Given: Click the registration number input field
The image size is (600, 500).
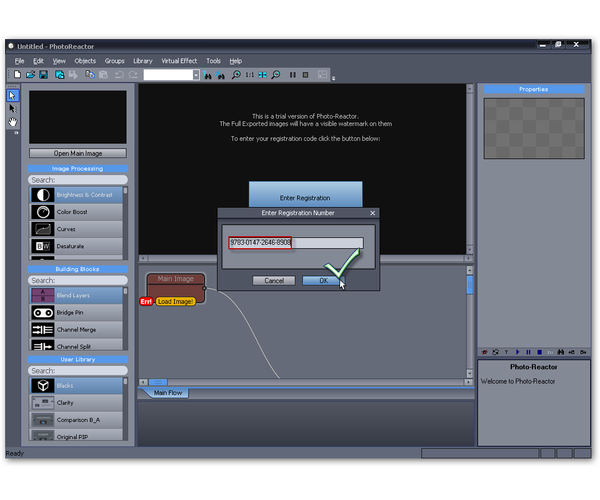Looking at the screenshot, I should [296, 243].
